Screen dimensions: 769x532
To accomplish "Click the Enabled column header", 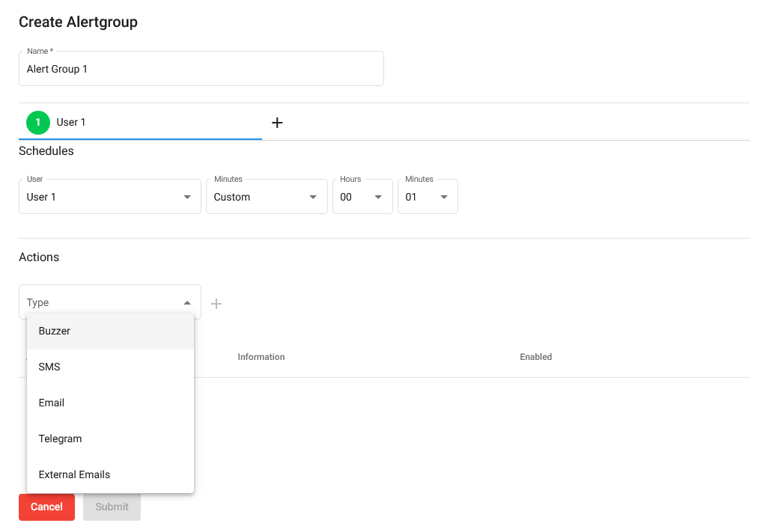I will pyautogui.click(x=535, y=357).
